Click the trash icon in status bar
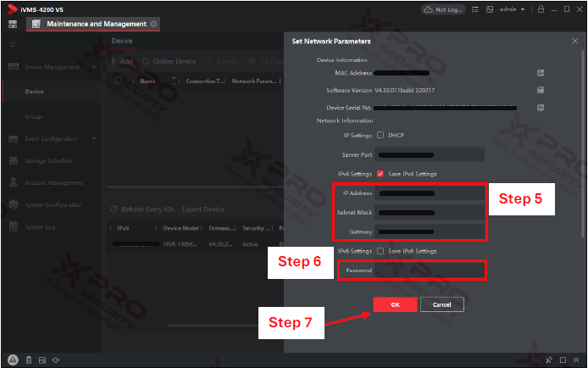588x368 pixels. click(29, 360)
